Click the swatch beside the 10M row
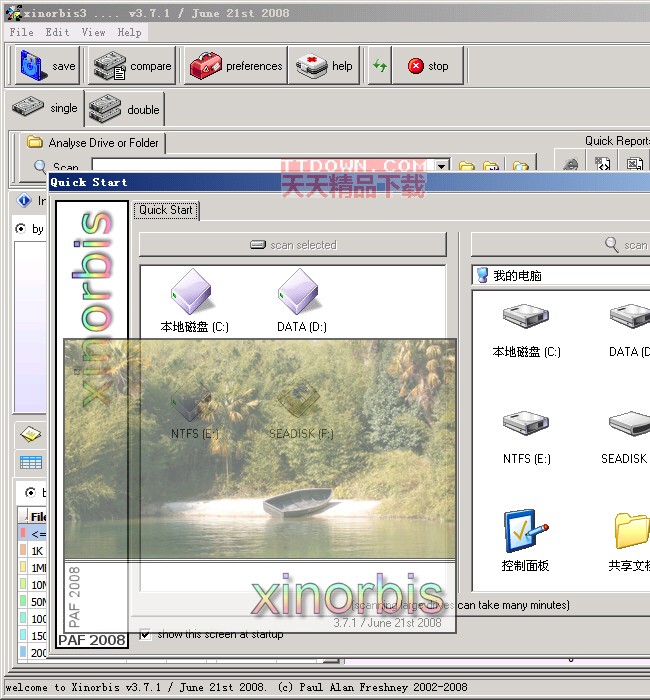The height and width of the screenshot is (700, 650). [x=23, y=584]
